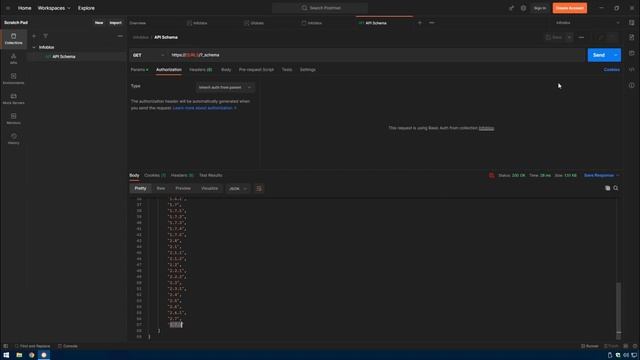The height and width of the screenshot is (360, 640).
Task: Open the response Headers tab
Action: 182,175
